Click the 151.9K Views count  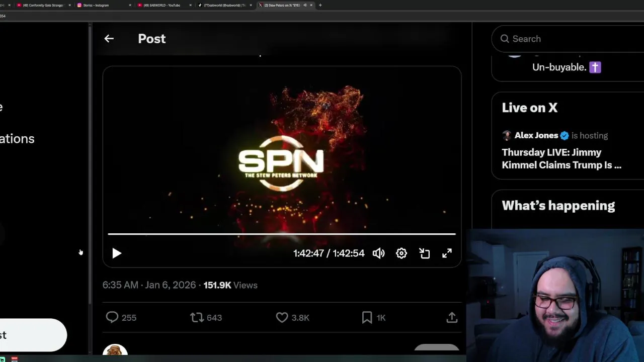pyautogui.click(x=230, y=285)
